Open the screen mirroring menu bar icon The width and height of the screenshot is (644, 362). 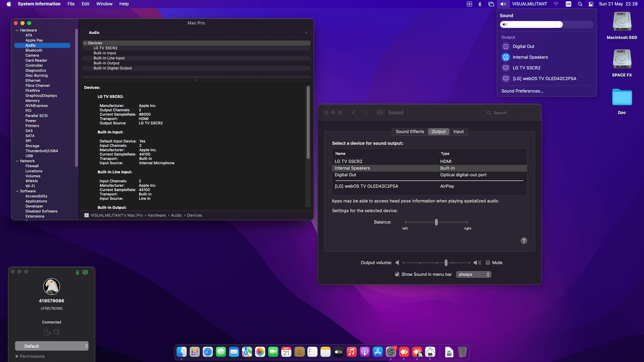(x=491, y=4)
